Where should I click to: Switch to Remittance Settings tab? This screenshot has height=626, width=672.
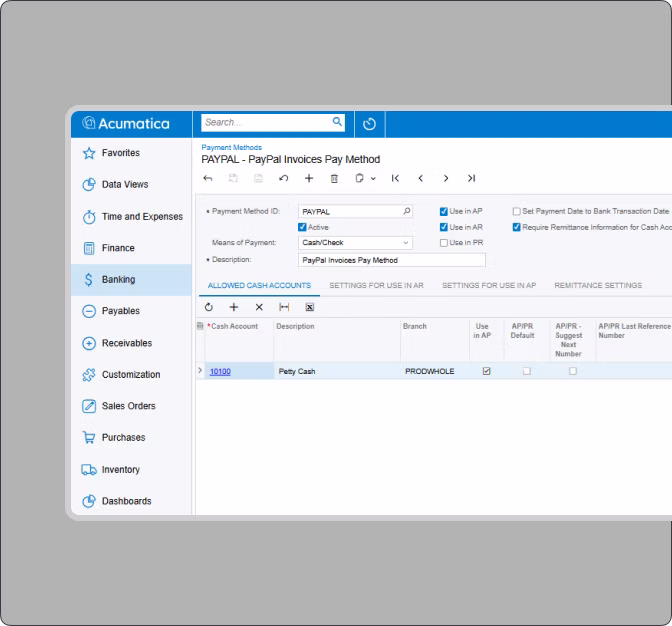598,285
